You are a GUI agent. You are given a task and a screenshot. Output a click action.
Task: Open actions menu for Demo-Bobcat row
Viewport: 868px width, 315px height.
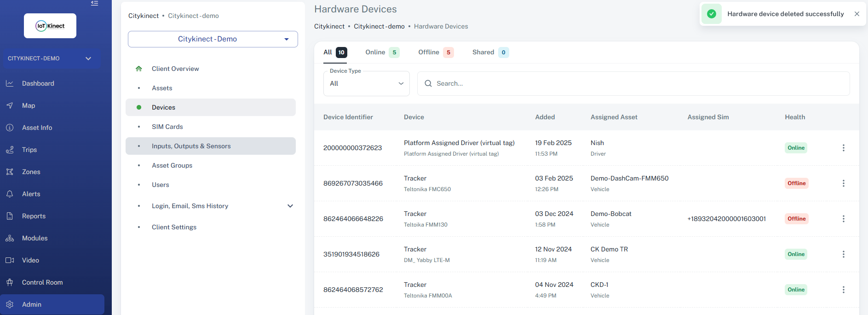pyautogui.click(x=843, y=219)
